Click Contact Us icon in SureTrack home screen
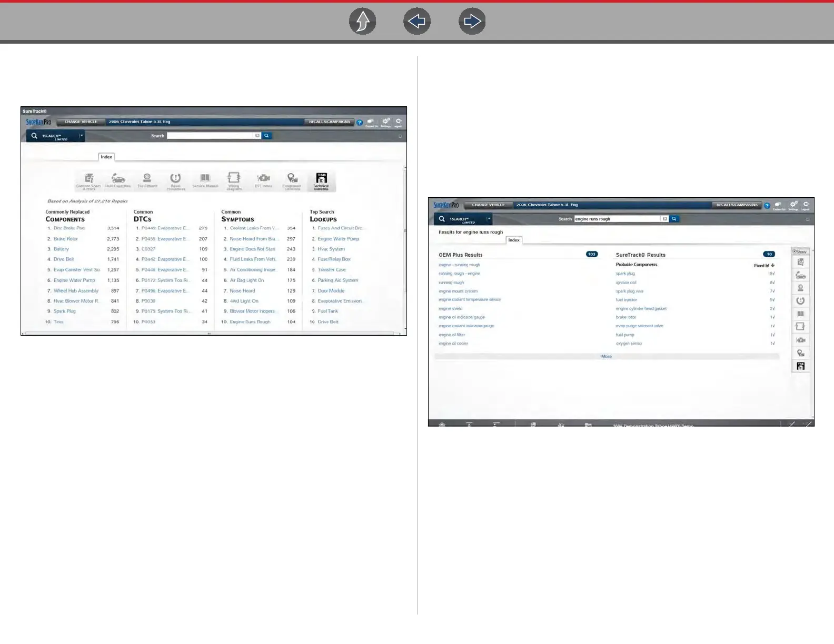Viewport: 834px width, 644px height. 371,122
